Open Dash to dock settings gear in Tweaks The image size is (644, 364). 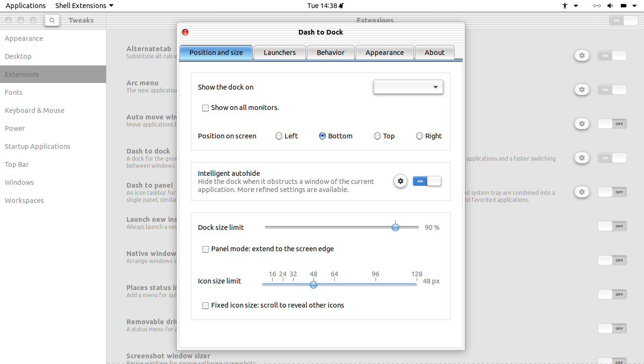tap(582, 158)
